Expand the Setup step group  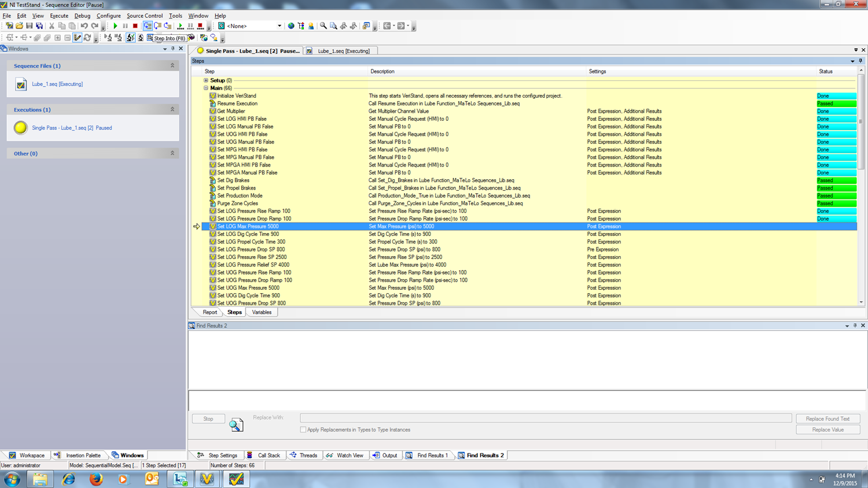[x=206, y=80]
